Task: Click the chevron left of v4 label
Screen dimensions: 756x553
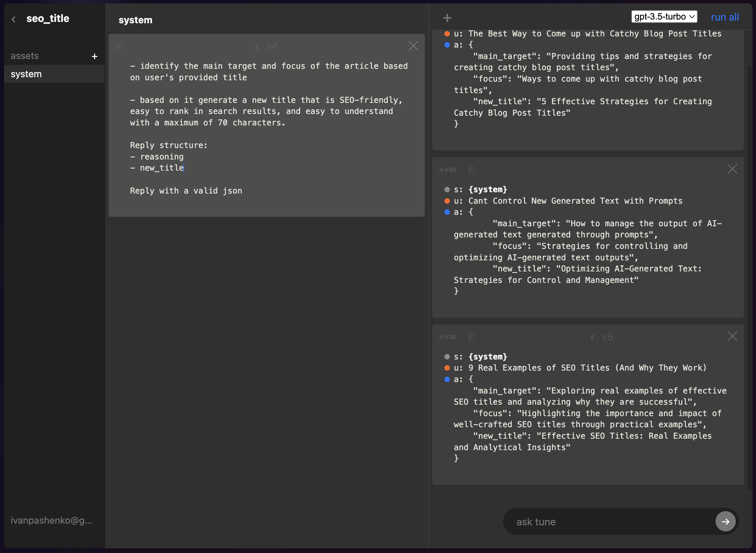Action: click(x=257, y=46)
